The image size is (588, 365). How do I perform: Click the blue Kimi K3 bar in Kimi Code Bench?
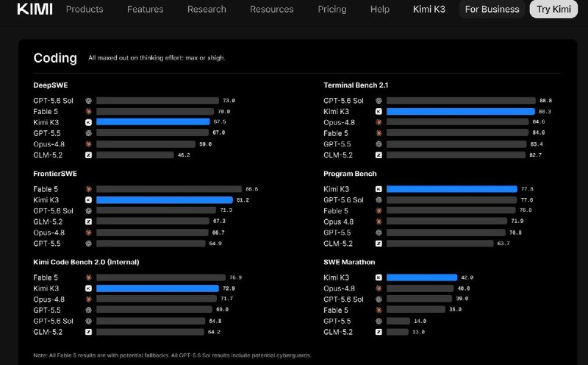157,288
